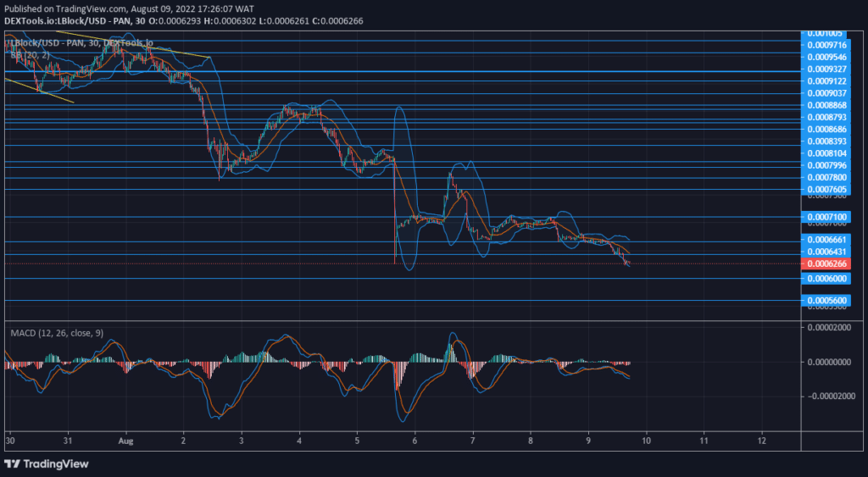Viewport: 868px width, 477px height.
Task: Click the DEXTools.io:LBlock/USD OHLC header line
Action: point(184,20)
